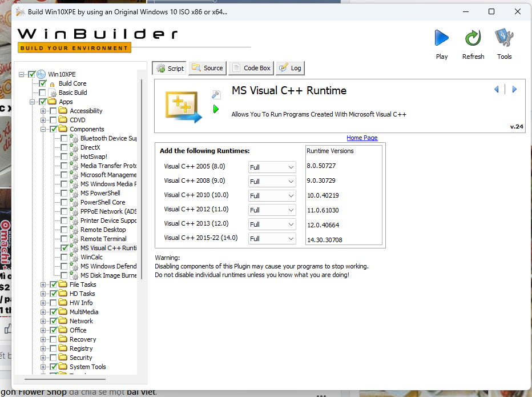Click the Basic Build script icon

(53, 93)
